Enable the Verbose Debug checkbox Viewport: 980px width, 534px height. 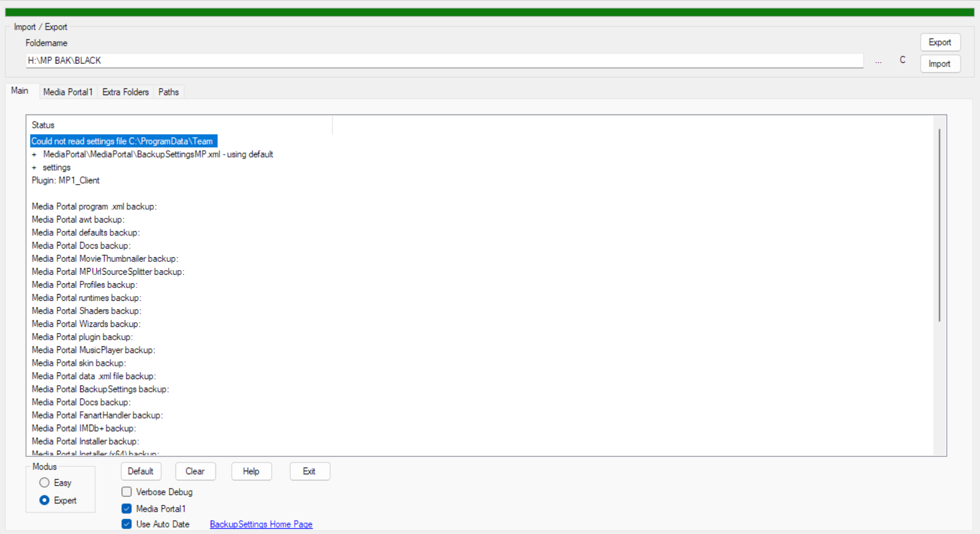[x=127, y=492]
